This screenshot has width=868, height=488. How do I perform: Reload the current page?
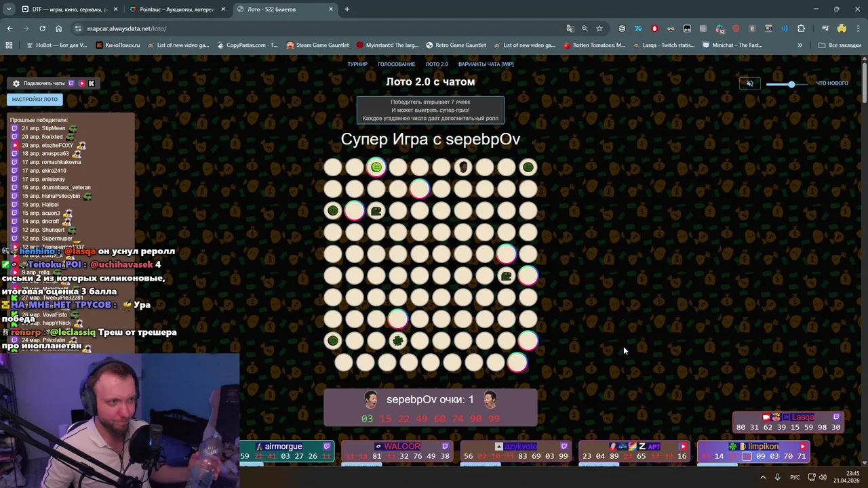42,28
